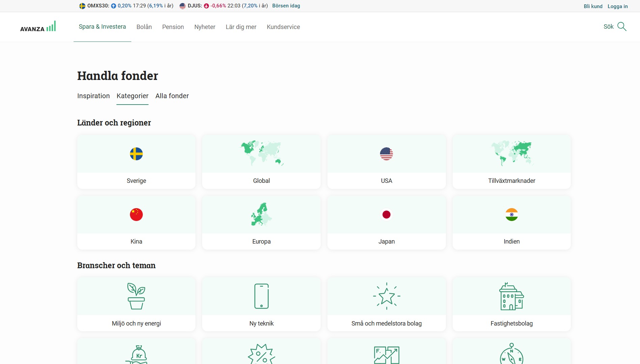Select the USA flag icon
The image size is (640, 364).
(x=386, y=154)
